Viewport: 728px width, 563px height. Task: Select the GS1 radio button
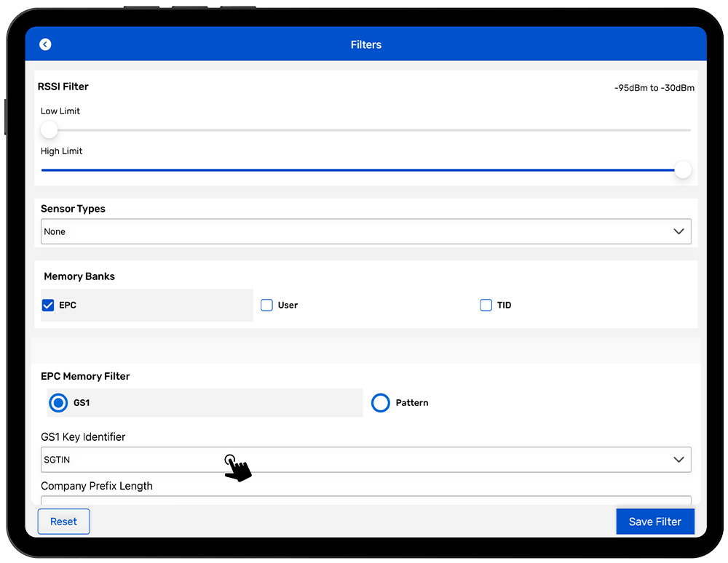tap(58, 402)
